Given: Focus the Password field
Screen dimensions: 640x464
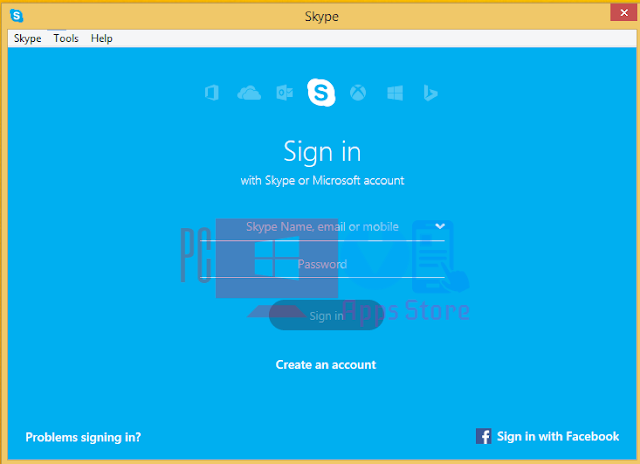Looking at the screenshot, I should click(x=322, y=264).
